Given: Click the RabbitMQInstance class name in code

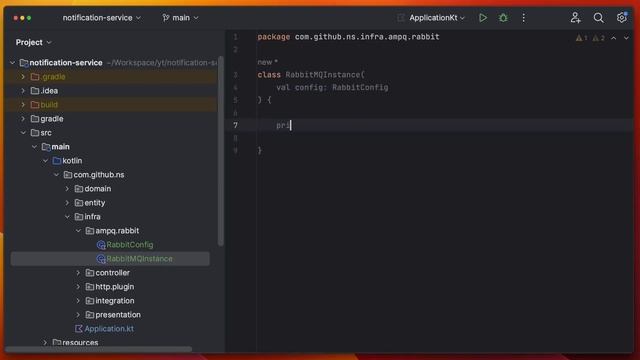Looking at the screenshot, I should pos(322,75).
